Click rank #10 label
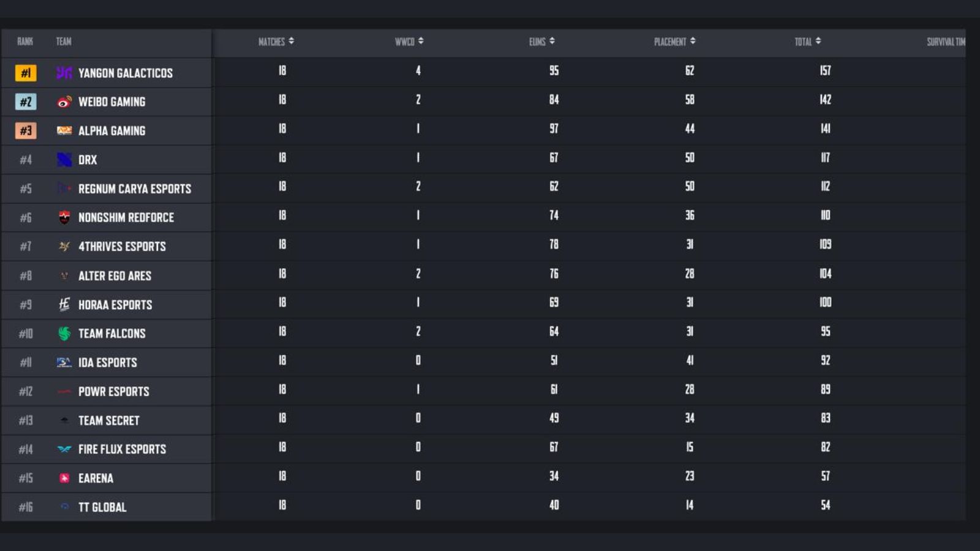 coord(26,334)
